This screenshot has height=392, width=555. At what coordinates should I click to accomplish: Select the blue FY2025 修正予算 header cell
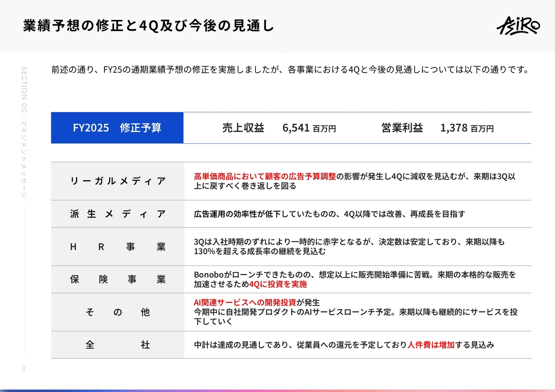pos(117,128)
